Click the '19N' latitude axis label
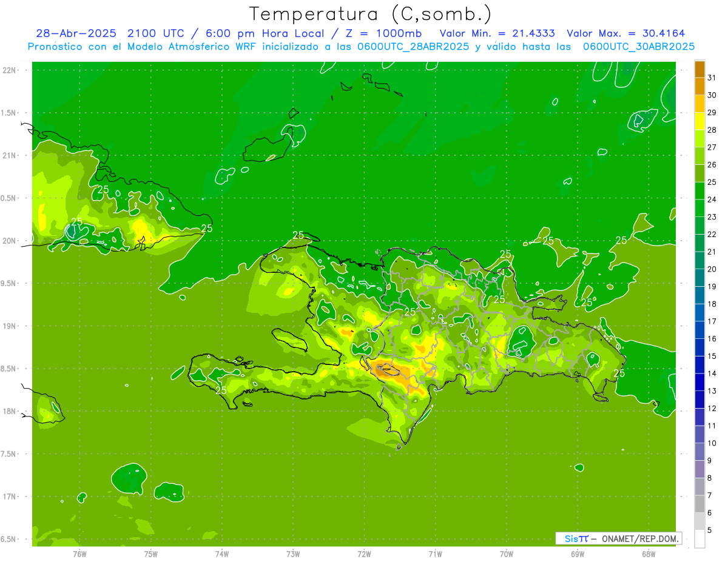 point(9,326)
